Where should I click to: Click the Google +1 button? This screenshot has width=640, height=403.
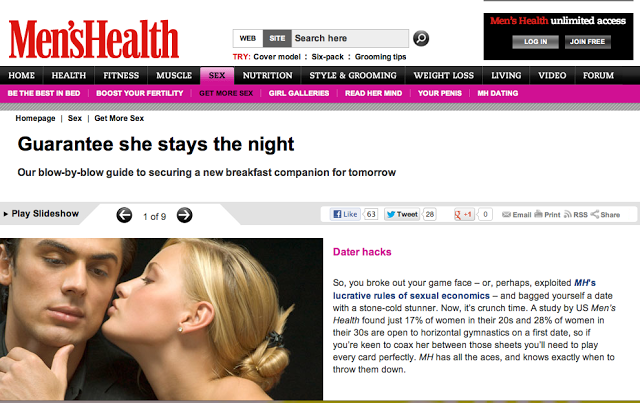[x=464, y=214]
